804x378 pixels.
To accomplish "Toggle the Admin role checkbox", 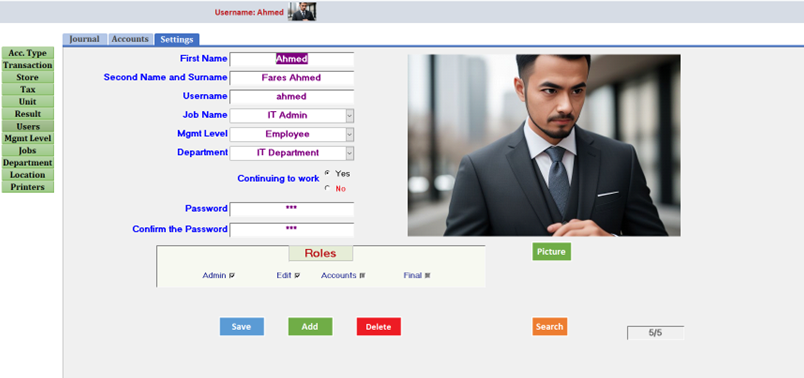I will point(232,275).
